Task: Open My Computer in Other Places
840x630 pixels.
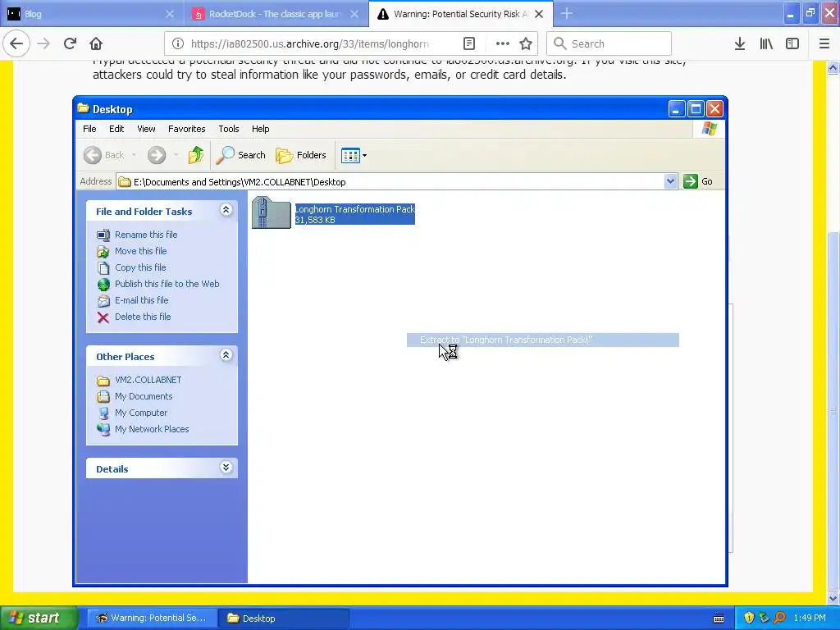Action: 141,413
